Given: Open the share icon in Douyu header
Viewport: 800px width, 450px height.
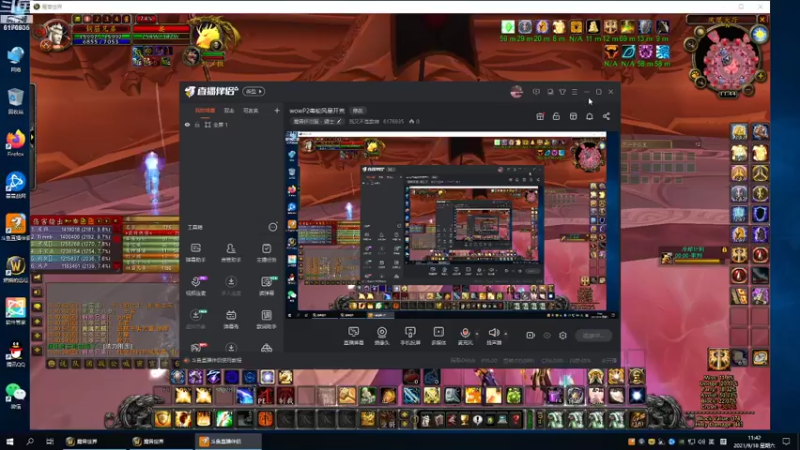Looking at the screenshot, I should pyautogui.click(x=606, y=116).
